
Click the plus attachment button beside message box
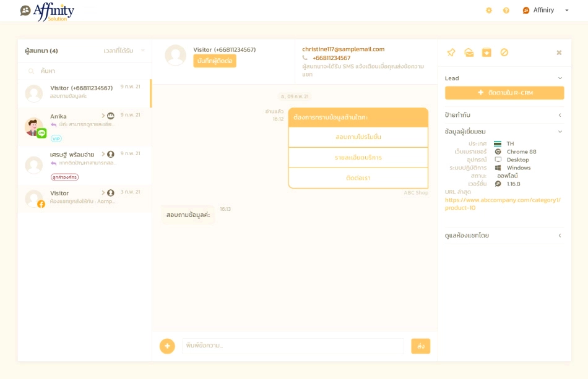point(167,346)
